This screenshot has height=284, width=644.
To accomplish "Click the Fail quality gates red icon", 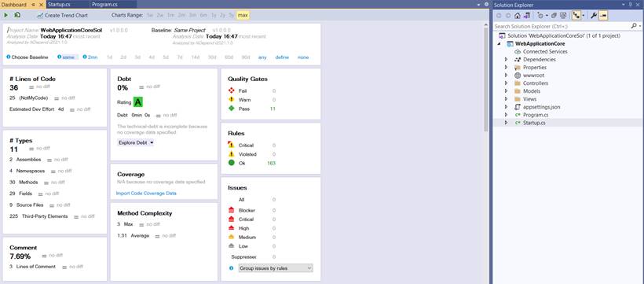I will 231,90.
